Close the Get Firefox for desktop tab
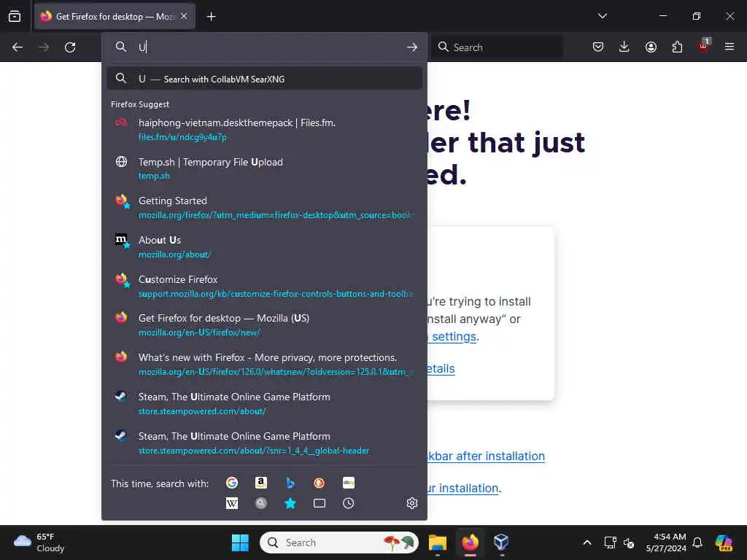Screen dimensions: 747x560 click(184, 16)
